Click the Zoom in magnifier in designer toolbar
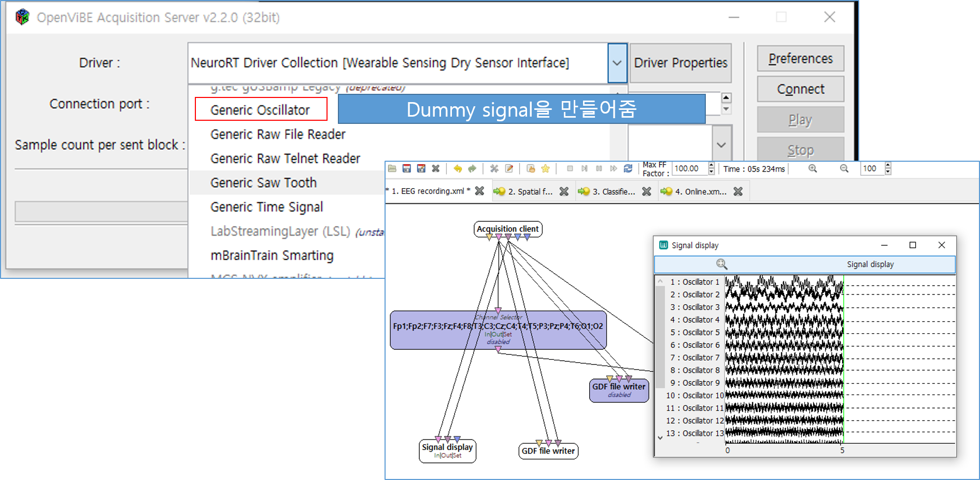 (813, 168)
